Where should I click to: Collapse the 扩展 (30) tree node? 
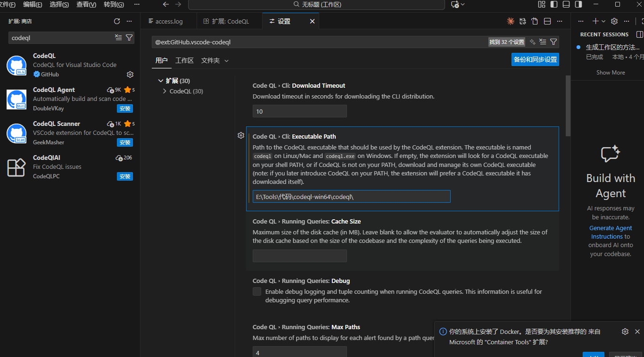[161, 81]
